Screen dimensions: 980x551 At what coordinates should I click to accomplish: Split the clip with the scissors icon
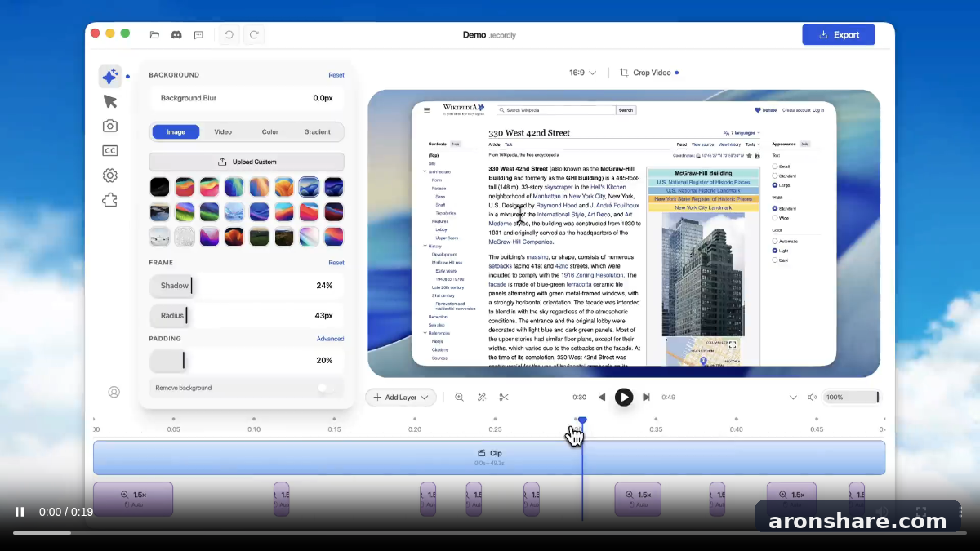[504, 398]
